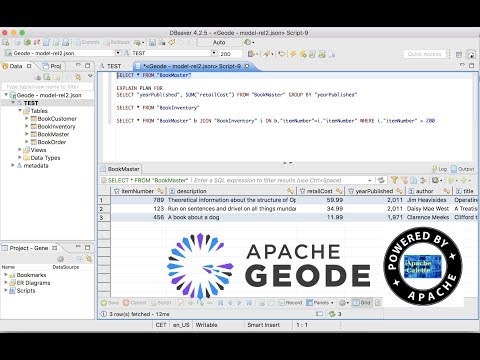Toggle the Grid presentation button
This screenshot has height=360, width=480.
(x=362, y=303)
